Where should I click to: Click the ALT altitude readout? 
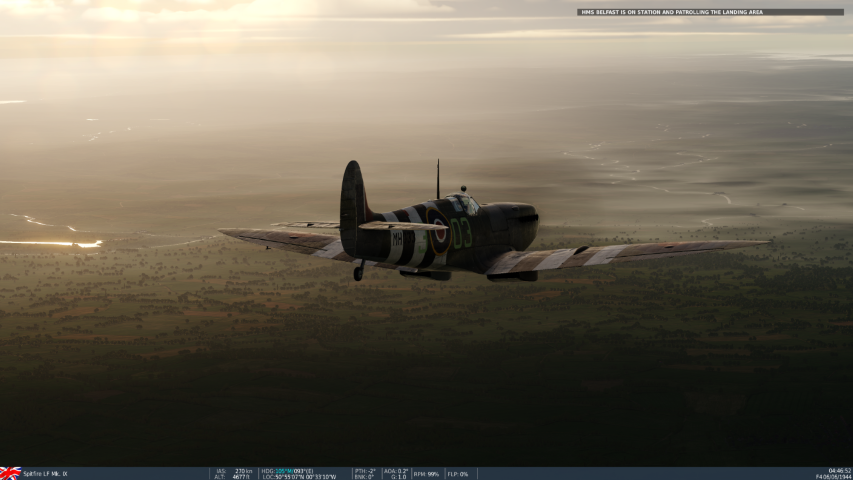pos(234,477)
